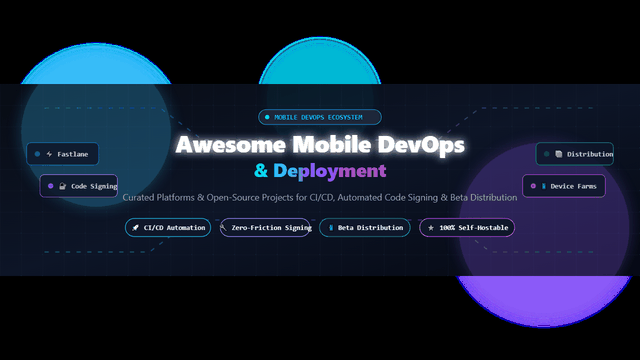Select the Distribution chip
Image resolution: width=640 pixels, height=360 pixels.
[574, 154]
